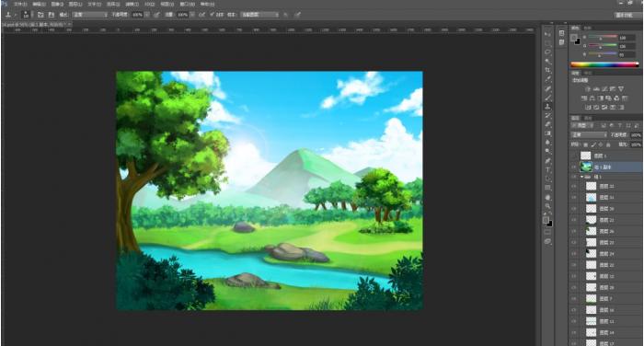Viewport: 644px width, 346px height.
Task: Open the last menu in the menu bar
Action: click(x=207, y=4)
